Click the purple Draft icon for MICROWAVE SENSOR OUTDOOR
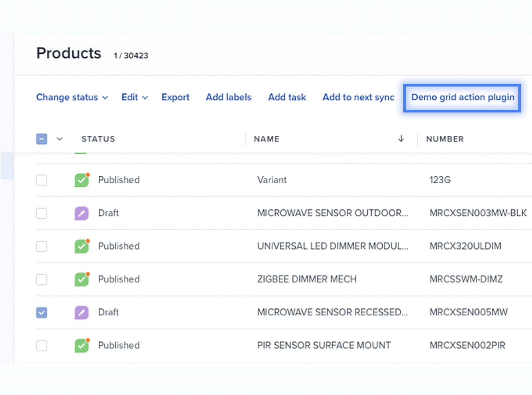 [81, 213]
